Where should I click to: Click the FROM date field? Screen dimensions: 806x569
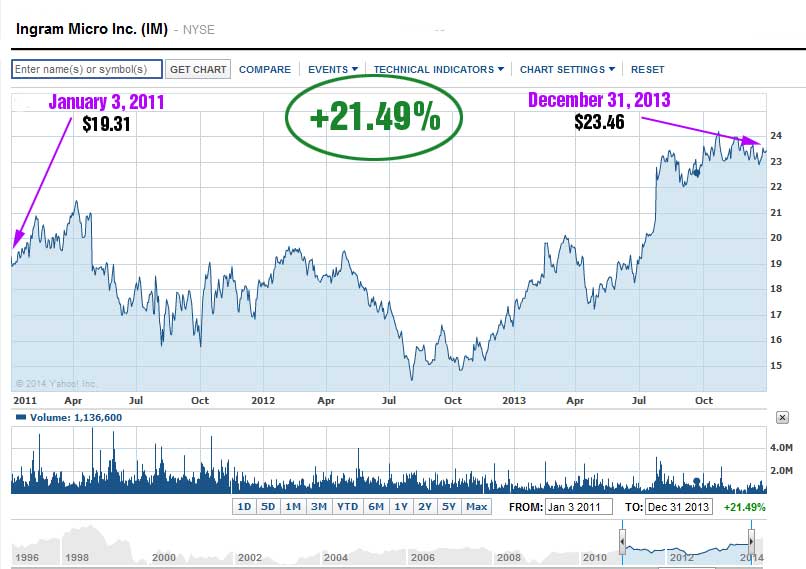coord(579,507)
